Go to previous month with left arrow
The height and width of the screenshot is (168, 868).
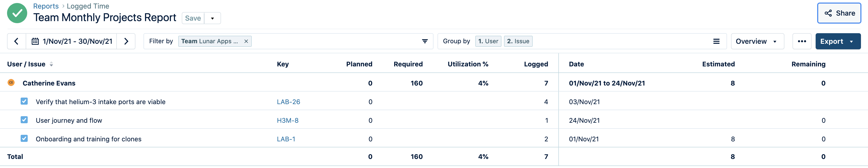pyautogui.click(x=16, y=41)
